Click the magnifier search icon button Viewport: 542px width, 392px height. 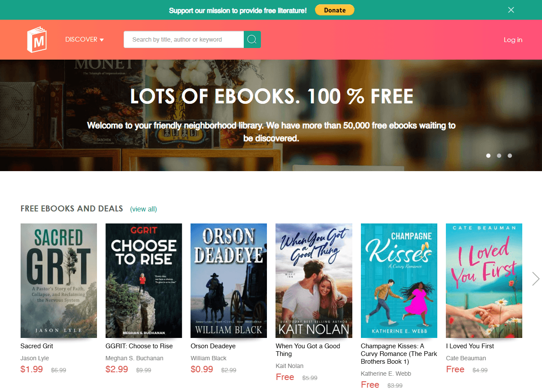coord(252,39)
